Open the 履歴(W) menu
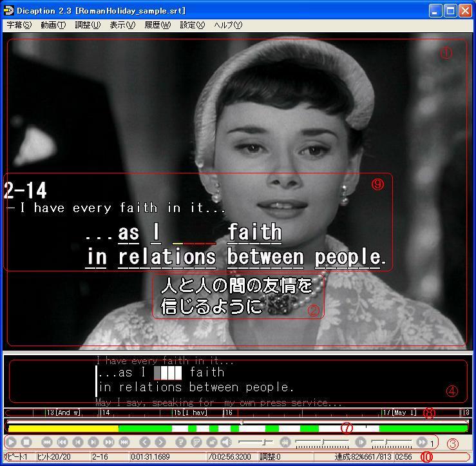 pos(157,25)
